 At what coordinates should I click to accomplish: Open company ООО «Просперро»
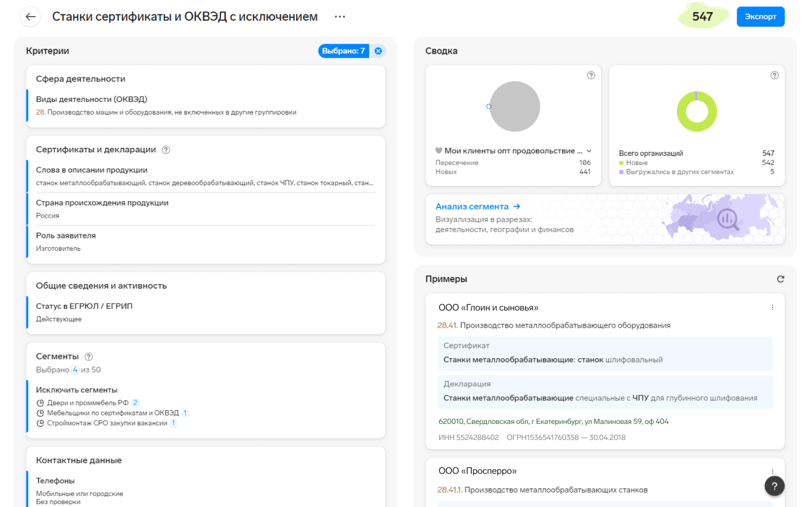point(478,471)
